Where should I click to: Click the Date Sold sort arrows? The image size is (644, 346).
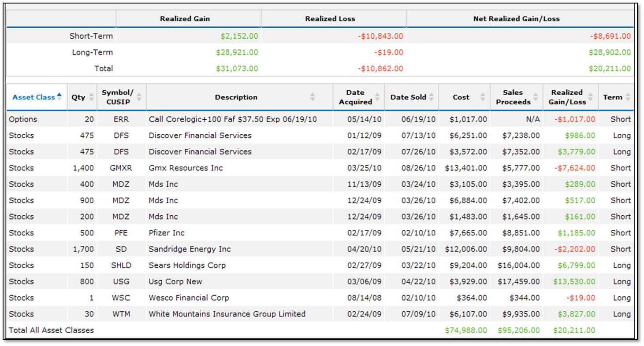click(x=432, y=97)
